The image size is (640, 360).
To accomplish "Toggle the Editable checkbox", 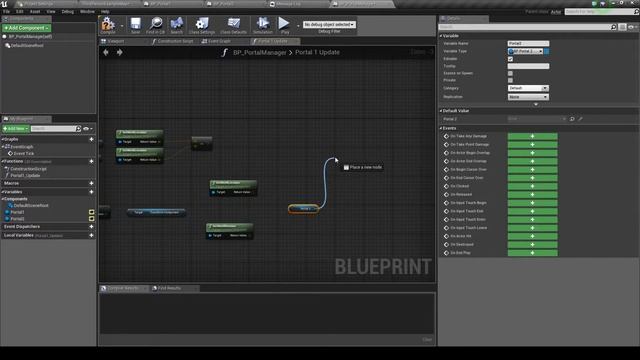I will tap(510, 59).
